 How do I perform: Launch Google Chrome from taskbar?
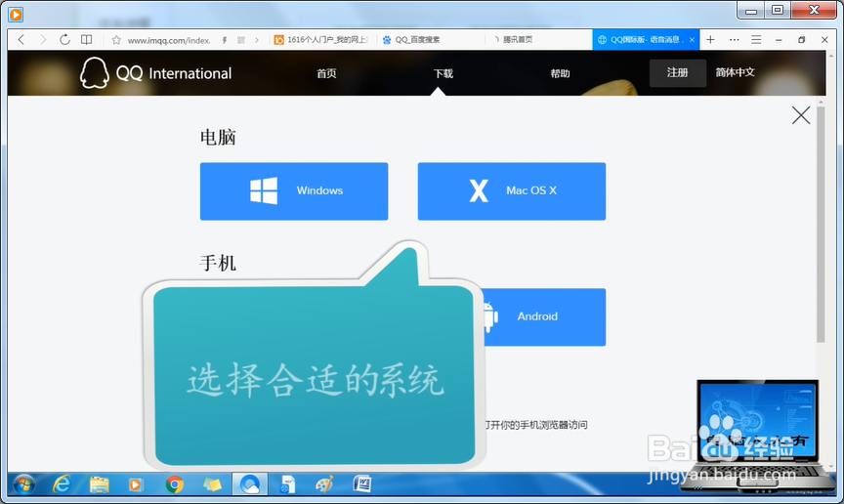point(175,484)
